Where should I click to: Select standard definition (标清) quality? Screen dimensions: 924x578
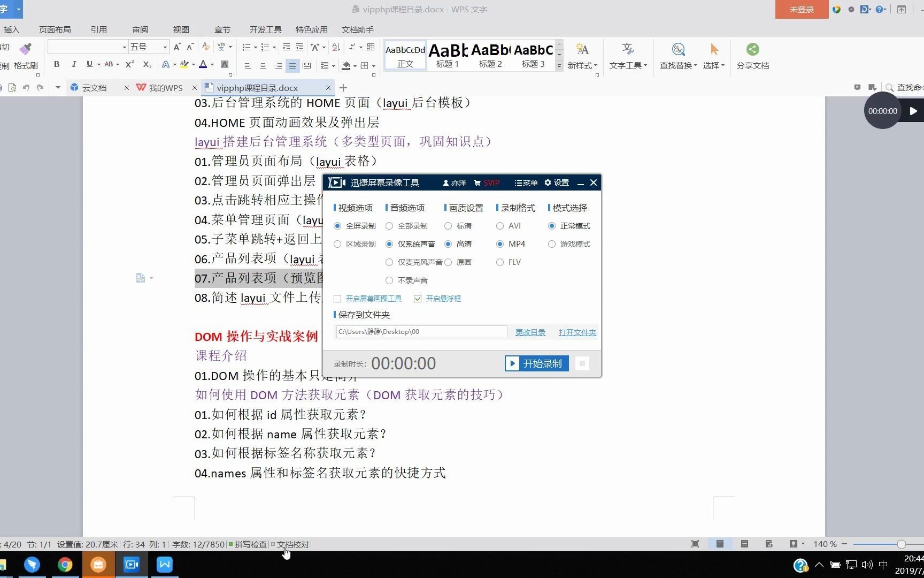[x=448, y=226]
